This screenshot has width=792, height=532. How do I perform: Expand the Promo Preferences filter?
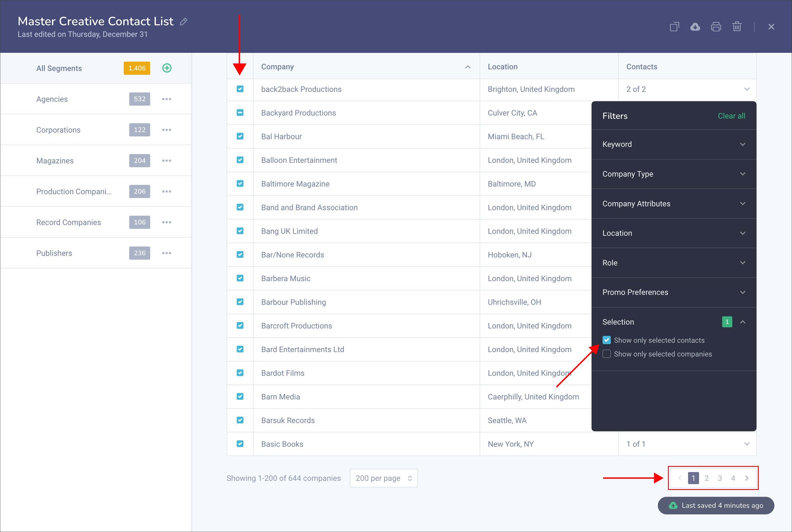click(674, 292)
